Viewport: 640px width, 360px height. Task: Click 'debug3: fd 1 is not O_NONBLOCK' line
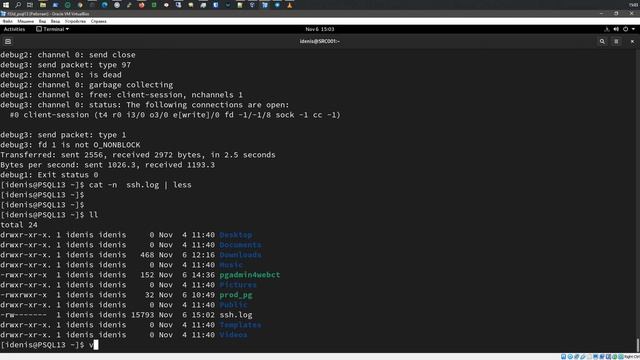coord(70,145)
